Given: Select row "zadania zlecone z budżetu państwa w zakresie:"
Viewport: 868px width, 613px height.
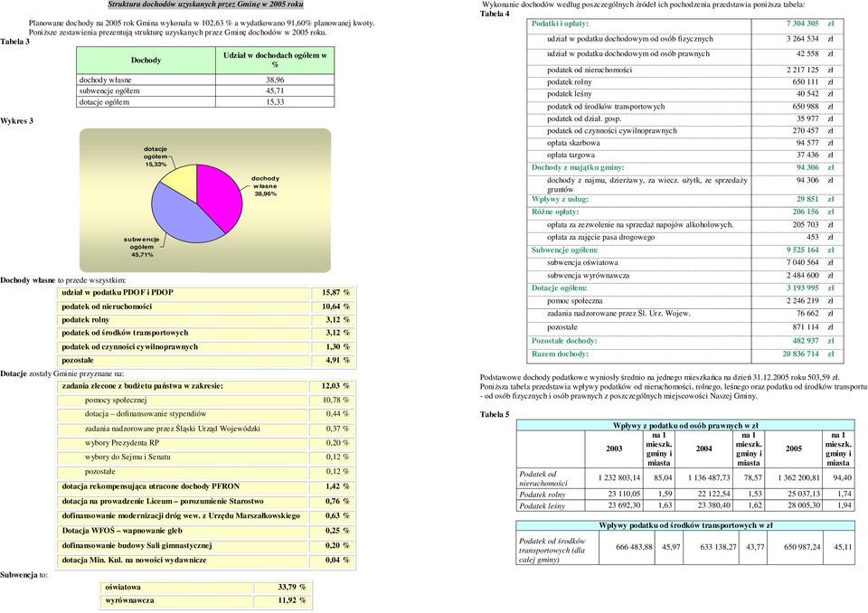Looking at the screenshot, I should [x=206, y=386].
